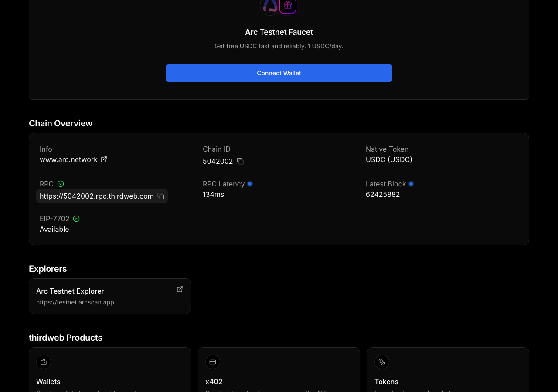
Task: Click the Connect Wallet button
Action: point(279,73)
